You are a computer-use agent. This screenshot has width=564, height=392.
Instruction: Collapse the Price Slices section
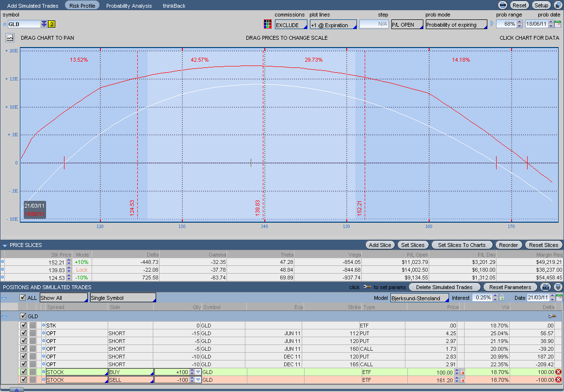[x=5, y=245]
